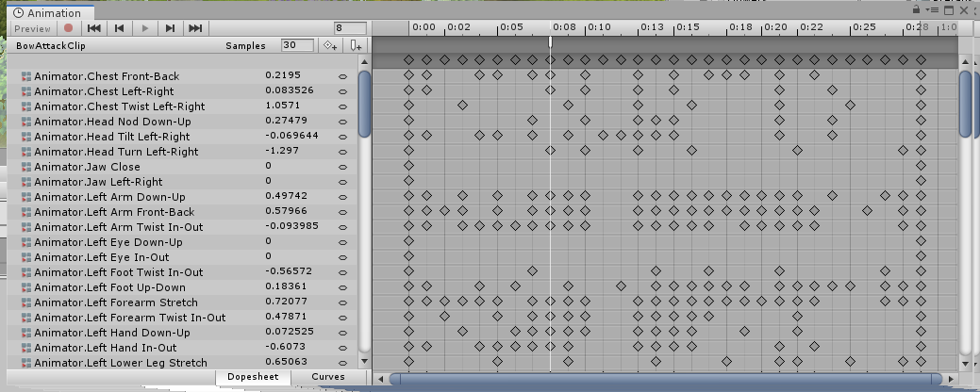Open Chest Left-Right row options menu
Viewport: 980px width, 392px height.
point(342,91)
